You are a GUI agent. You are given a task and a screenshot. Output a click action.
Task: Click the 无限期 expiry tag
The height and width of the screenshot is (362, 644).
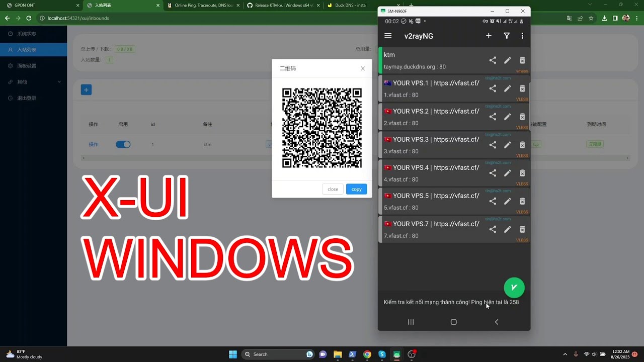[x=595, y=144]
